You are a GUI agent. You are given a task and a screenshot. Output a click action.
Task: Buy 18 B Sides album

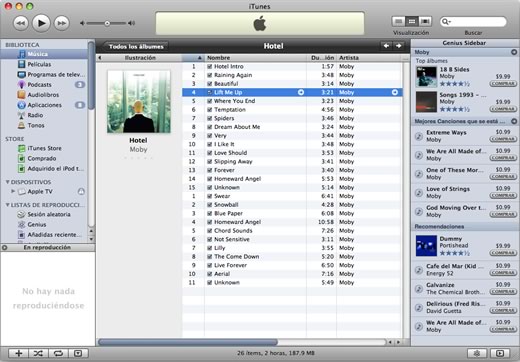[x=503, y=84]
